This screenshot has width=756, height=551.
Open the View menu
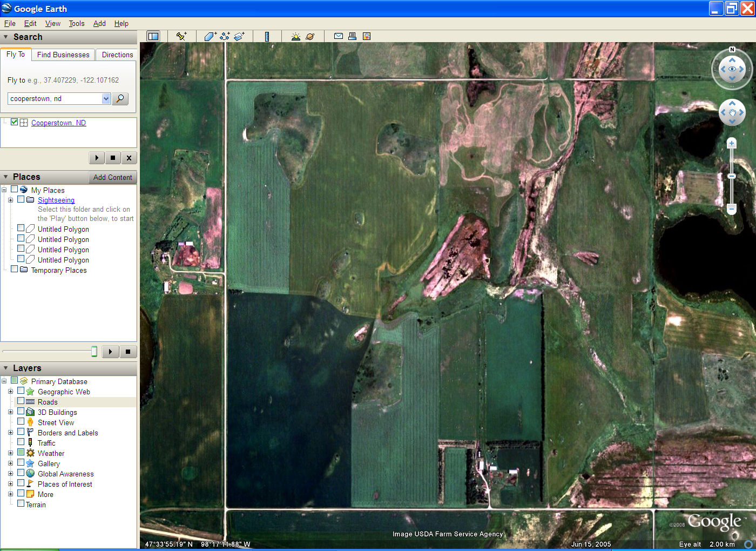[x=53, y=23]
